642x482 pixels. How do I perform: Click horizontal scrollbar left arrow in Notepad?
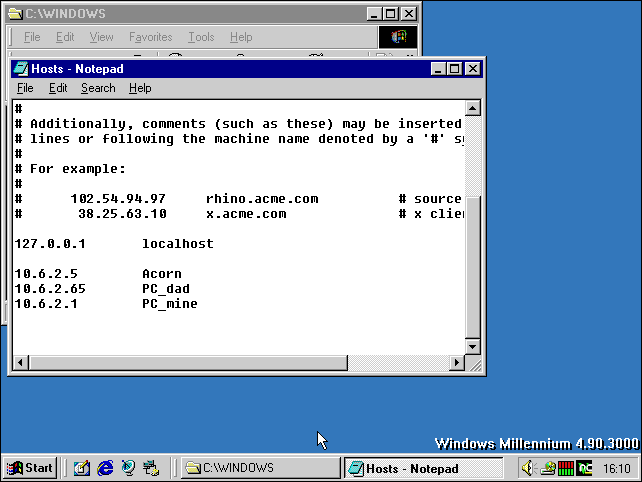click(x=20, y=363)
